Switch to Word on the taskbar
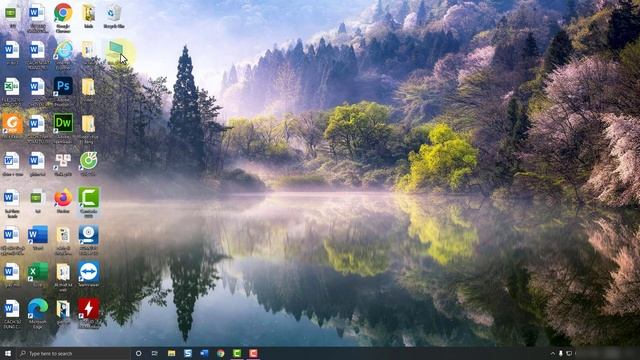Image resolution: width=640 pixels, height=360 pixels. click(204, 353)
